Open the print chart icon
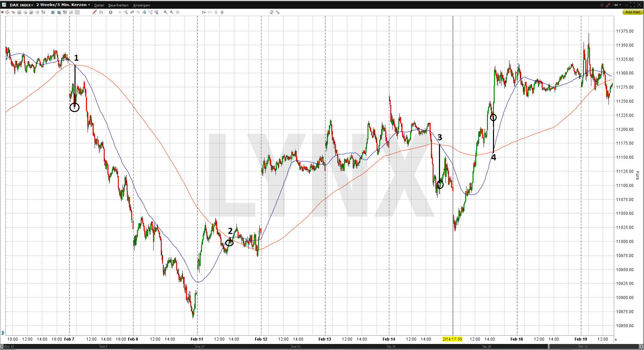The image size is (644, 350). [x=25, y=12]
